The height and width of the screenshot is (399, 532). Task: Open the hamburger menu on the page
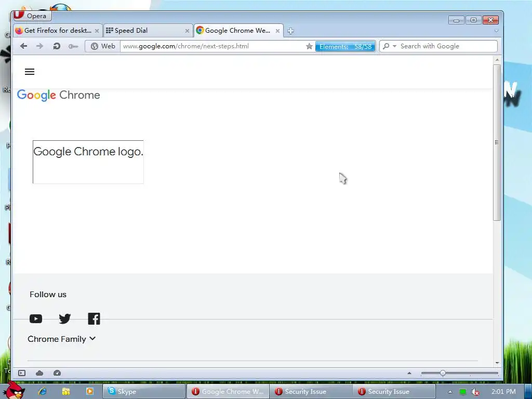tap(30, 72)
